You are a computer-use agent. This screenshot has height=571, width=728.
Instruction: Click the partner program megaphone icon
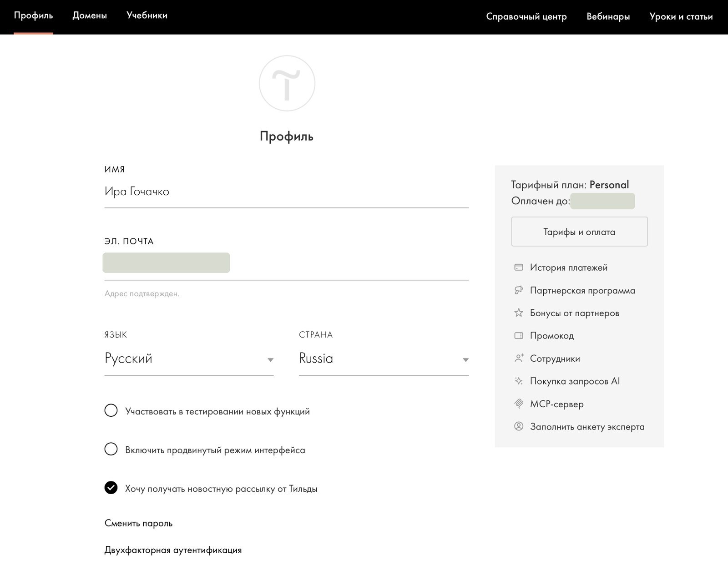pyautogui.click(x=518, y=290)
